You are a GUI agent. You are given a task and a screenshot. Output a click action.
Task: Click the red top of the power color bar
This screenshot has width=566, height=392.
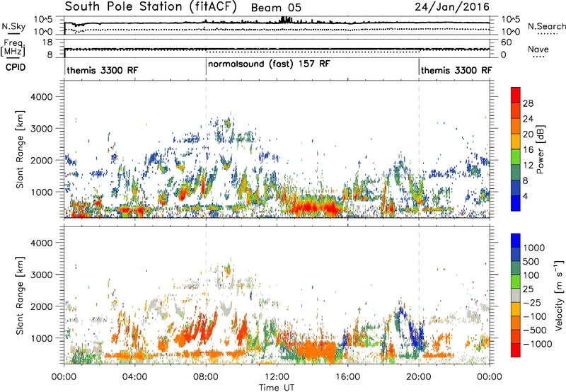pos(516,94)
